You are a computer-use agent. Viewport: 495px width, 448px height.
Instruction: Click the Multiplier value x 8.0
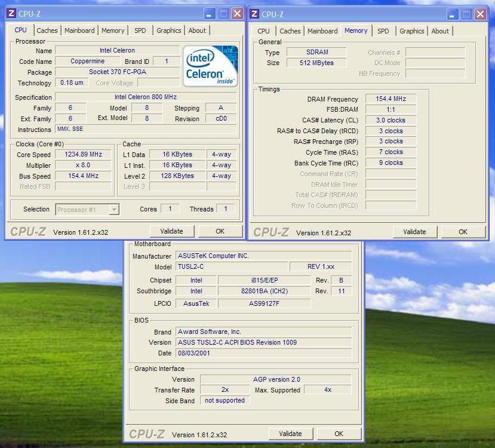(x=84, y=165)
